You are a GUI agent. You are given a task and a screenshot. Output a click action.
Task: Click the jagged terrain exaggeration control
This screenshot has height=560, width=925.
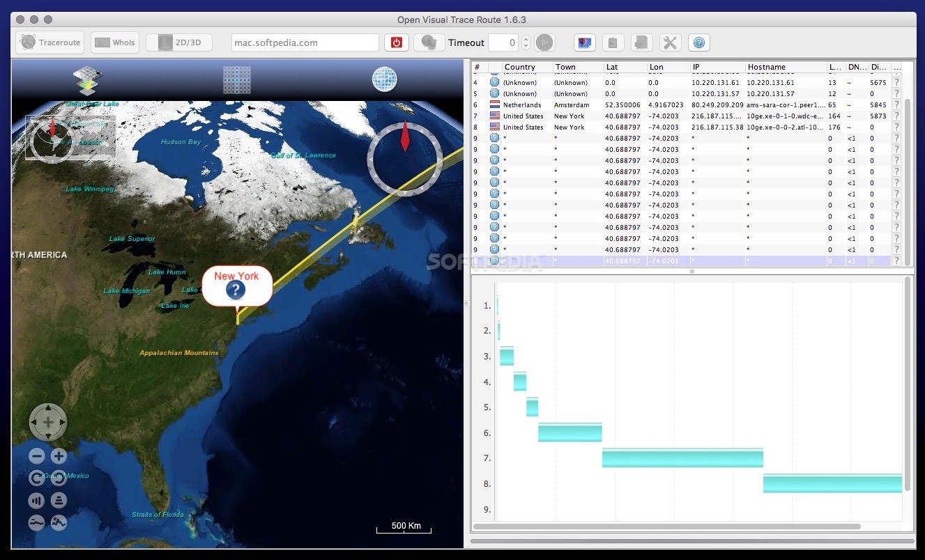click(x=59, y=522)
